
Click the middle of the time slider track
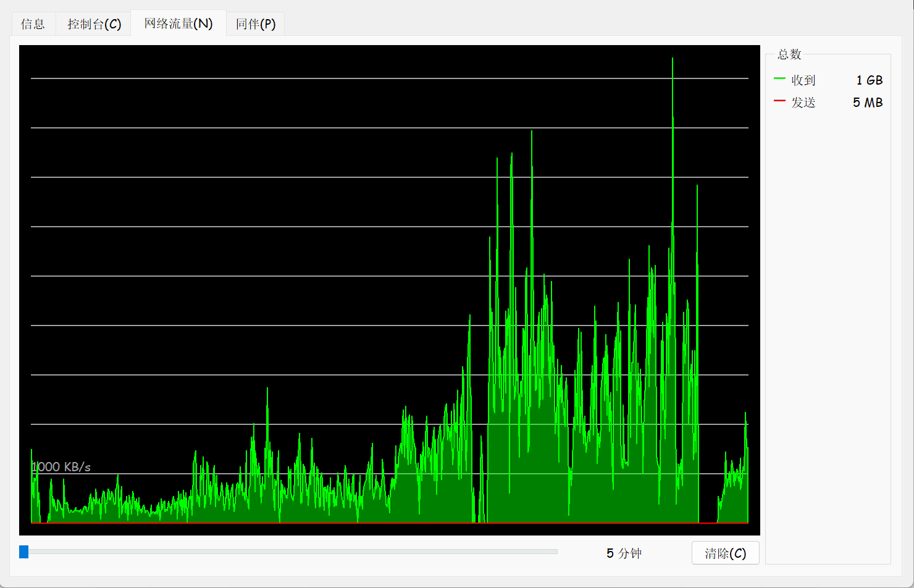(290, 552)
